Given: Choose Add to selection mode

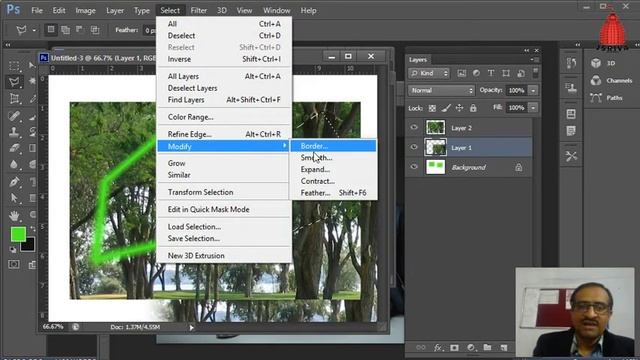Looking at the screenshot, I should (65, 29).
